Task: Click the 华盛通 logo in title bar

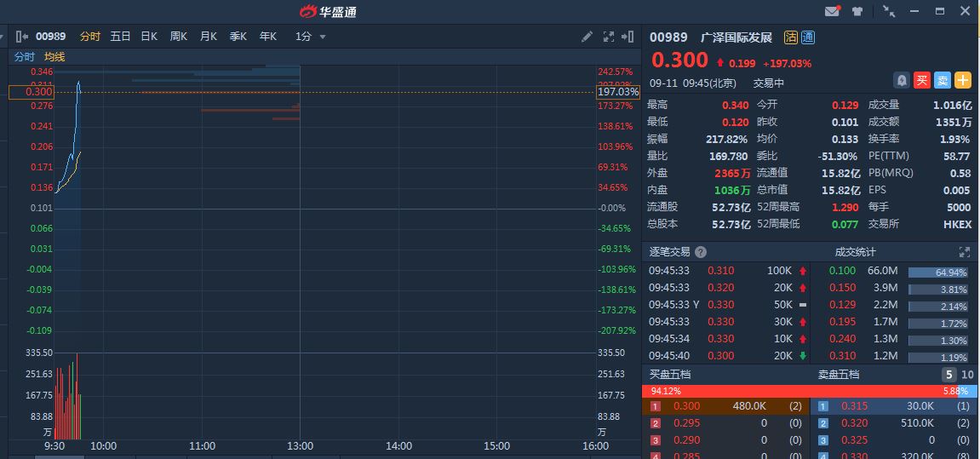Action: (328, 11)
